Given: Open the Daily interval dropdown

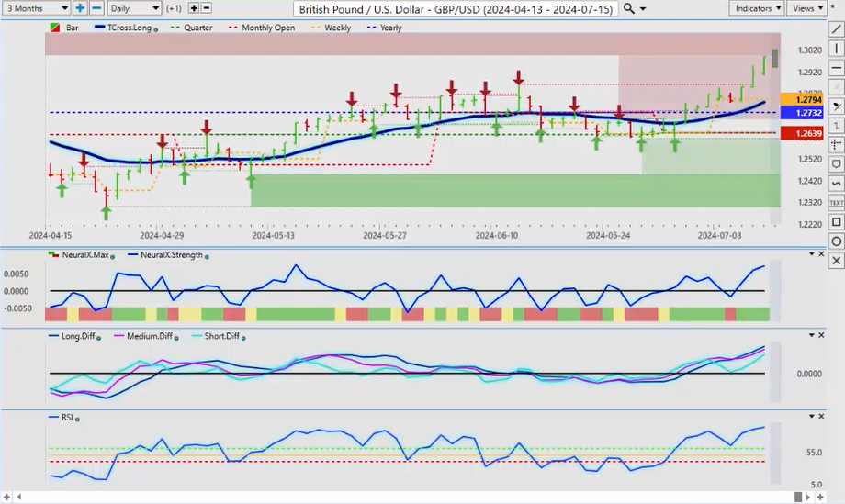Looking at the screenshot, I should [x=134, y=8].
